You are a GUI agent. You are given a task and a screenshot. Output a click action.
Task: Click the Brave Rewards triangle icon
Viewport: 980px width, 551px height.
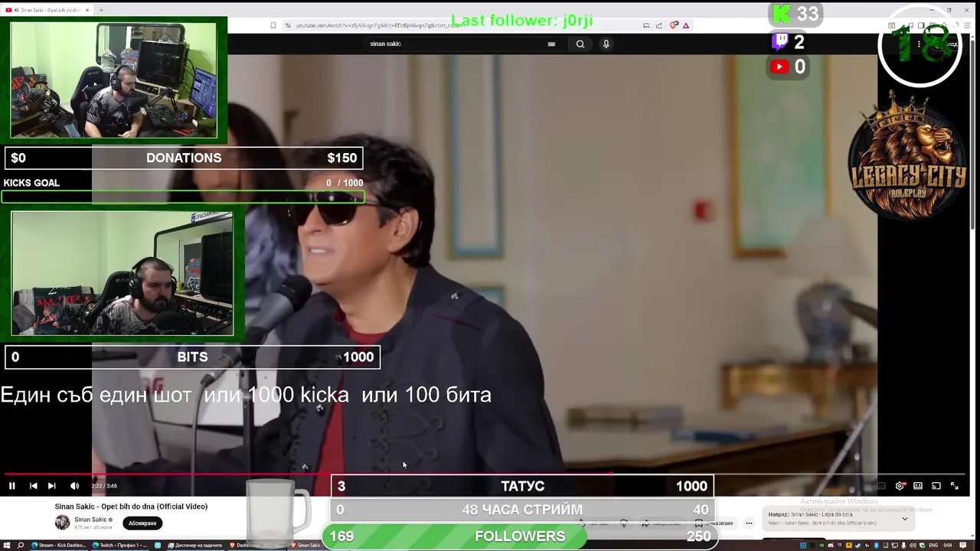[686, 25]
